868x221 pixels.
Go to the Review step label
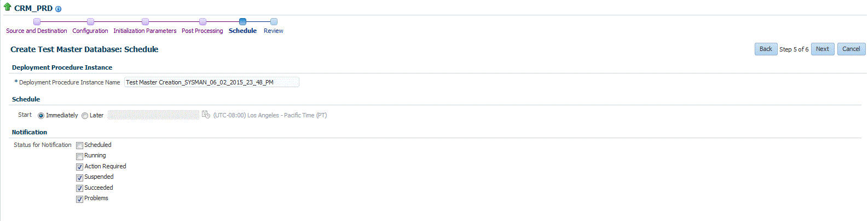click(273, 31)
